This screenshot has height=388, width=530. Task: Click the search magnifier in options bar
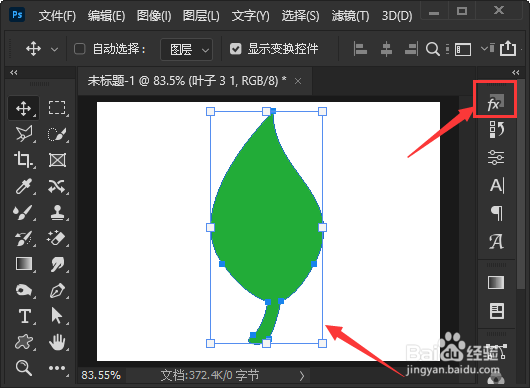433,49
